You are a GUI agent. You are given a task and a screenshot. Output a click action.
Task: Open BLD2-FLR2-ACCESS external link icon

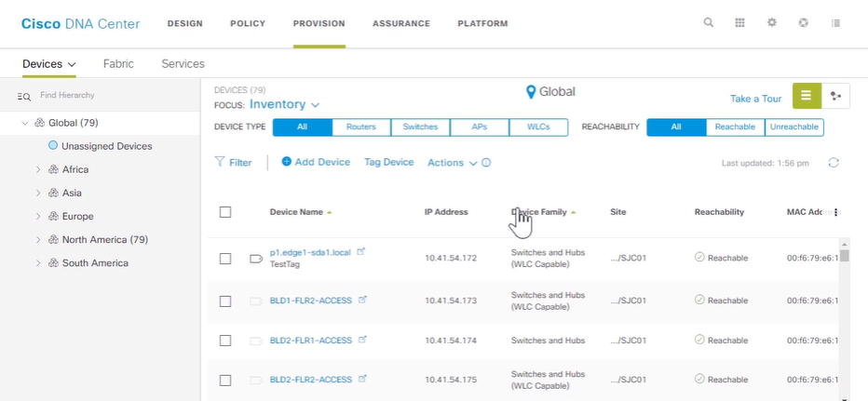pos(362,379)
